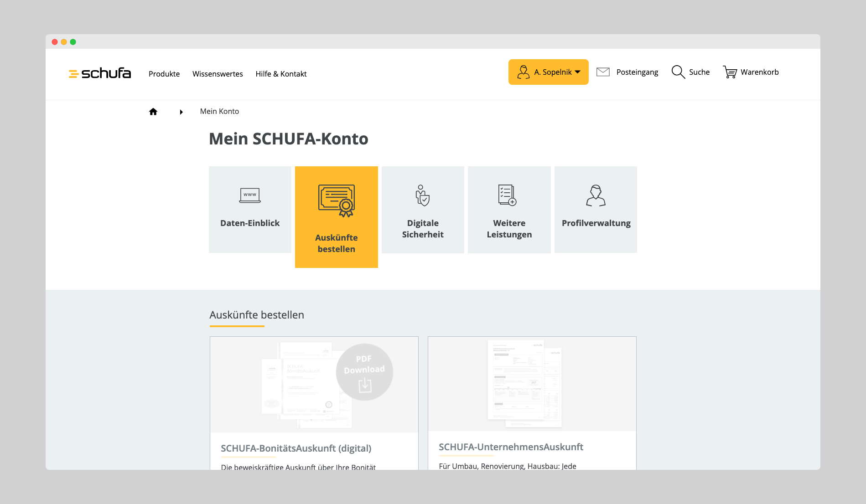
Task: Click the Profilverwaltung person icon
Action: pos(596,195)
